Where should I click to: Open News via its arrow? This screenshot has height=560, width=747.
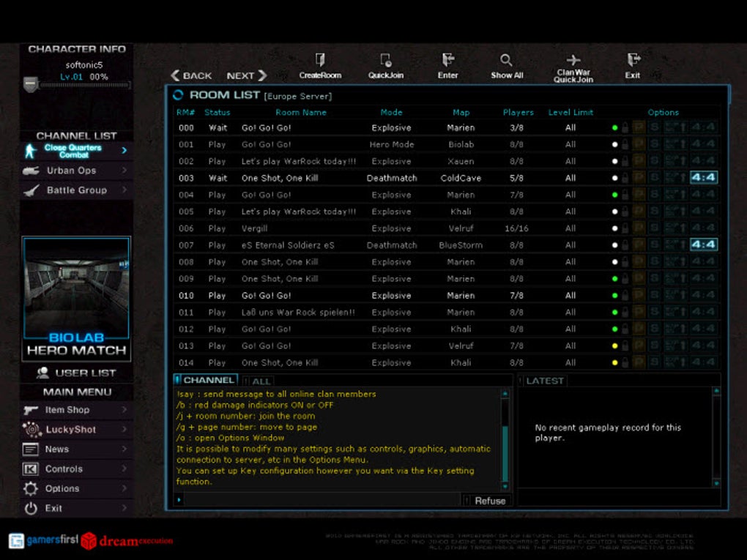[124, 449]
